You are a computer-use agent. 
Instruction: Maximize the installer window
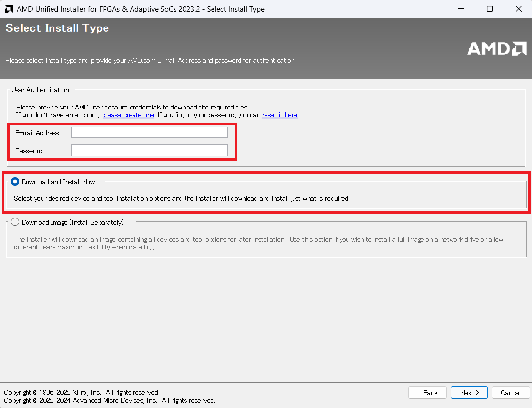490,9
